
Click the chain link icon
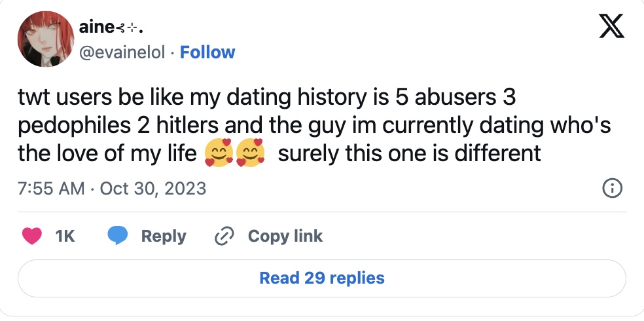click(x=224, y=236)
